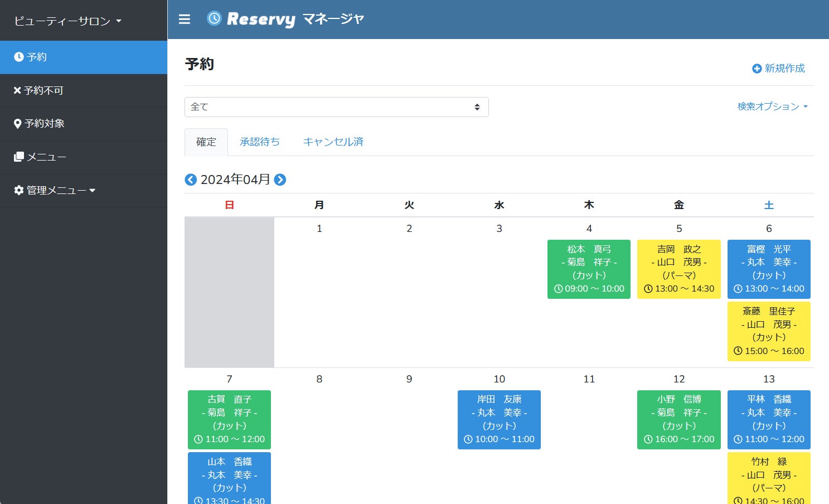
Task: Expand 検索オプション dropdown
Action: tap(772, 106)
